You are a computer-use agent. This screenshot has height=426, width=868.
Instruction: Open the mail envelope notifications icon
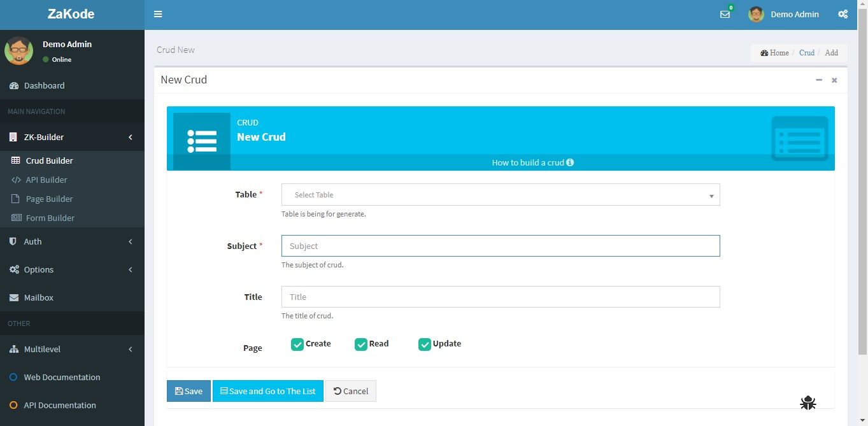725,14
